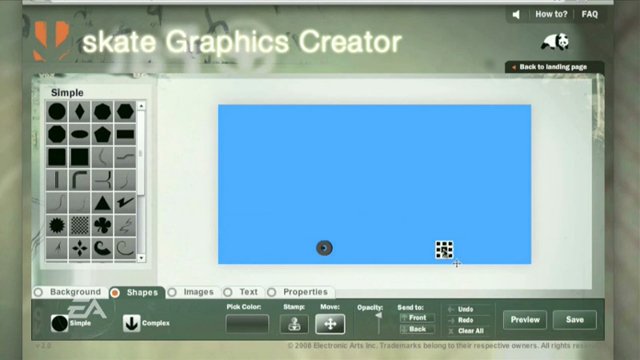Select the pentagon shape

coord(102,134)
